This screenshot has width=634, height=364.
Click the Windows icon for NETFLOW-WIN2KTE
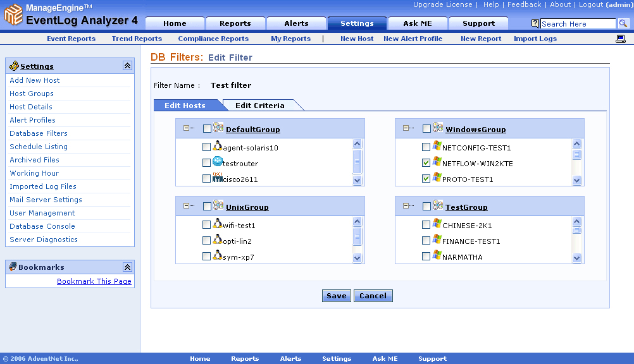[x=437, y=161]
